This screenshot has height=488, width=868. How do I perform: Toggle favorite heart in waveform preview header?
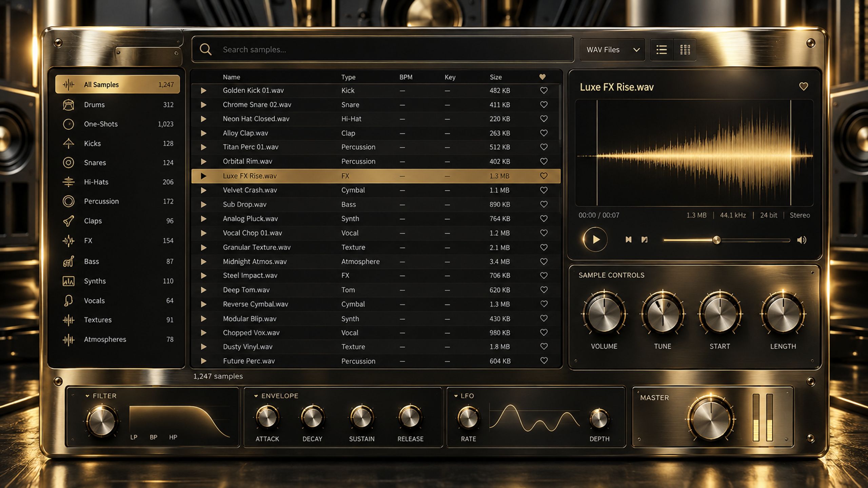803,86
